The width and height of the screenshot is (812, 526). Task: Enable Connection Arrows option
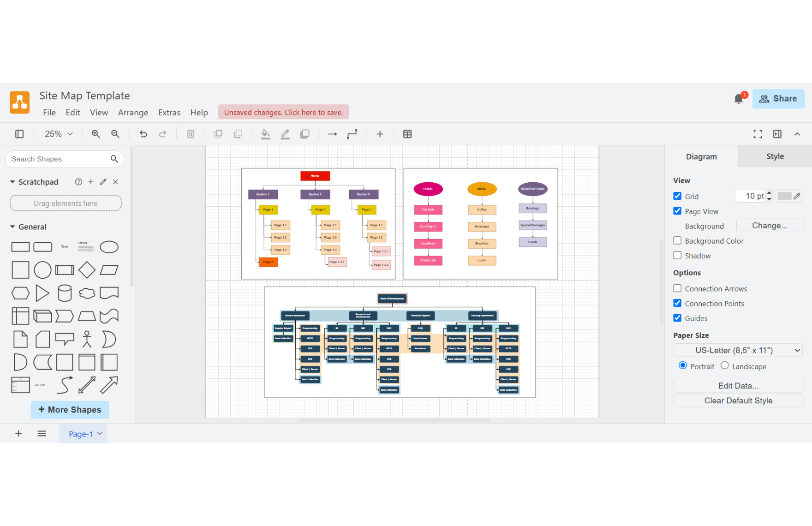coord(677,288)
